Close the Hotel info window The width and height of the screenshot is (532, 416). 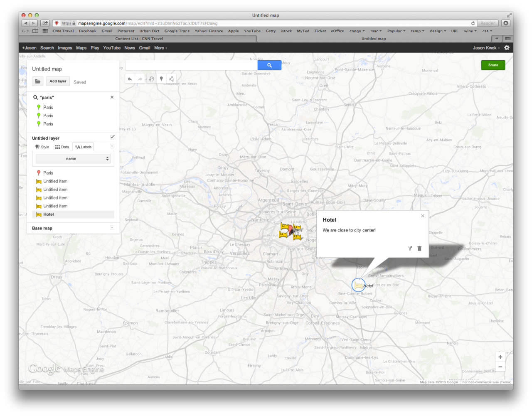423,216
